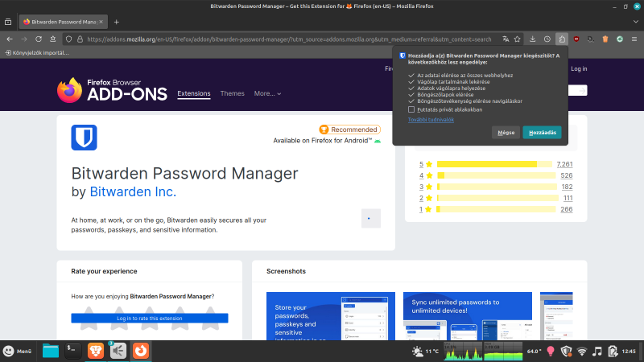Enable 'Futtatás privát ablakokban' checkbox
The height and width of the screenshot is (362, 644).
tap(411, 109)
